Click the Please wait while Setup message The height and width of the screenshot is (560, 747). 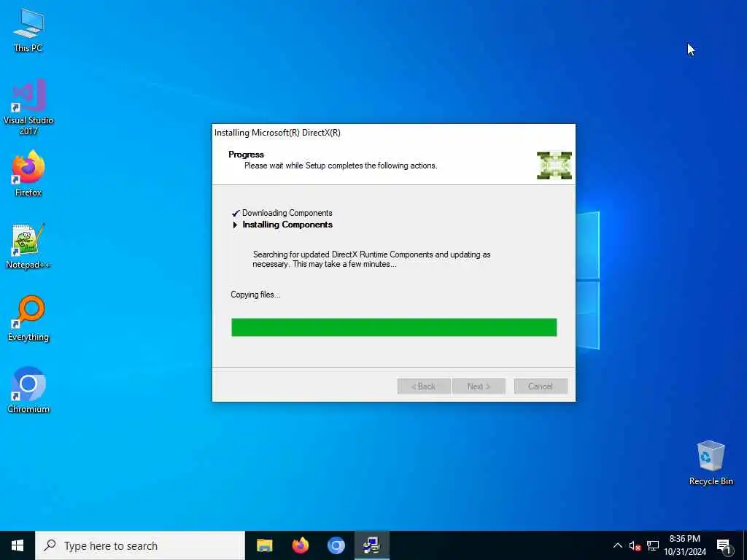click(x=341, y=166)
